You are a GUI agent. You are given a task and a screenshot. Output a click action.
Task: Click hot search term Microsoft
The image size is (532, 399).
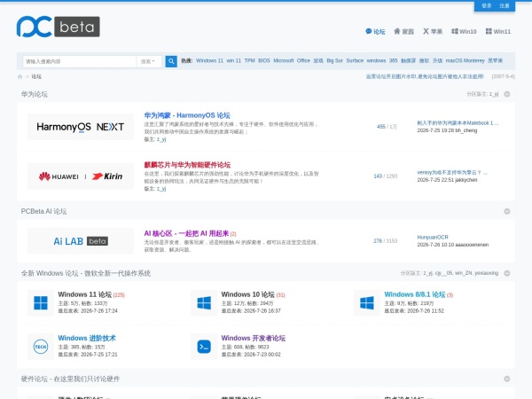pos(284,60)
